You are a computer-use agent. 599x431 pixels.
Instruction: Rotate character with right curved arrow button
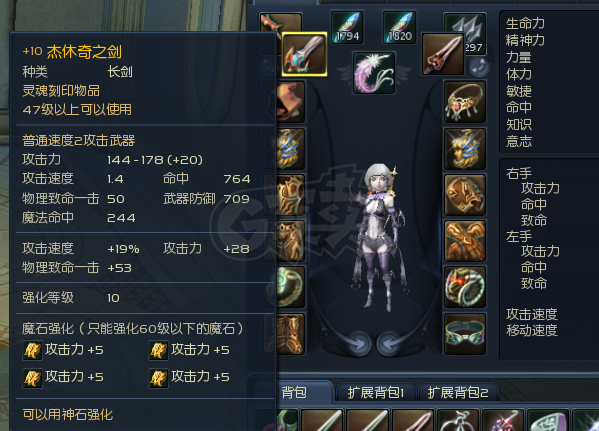click(x=389, y=344)
